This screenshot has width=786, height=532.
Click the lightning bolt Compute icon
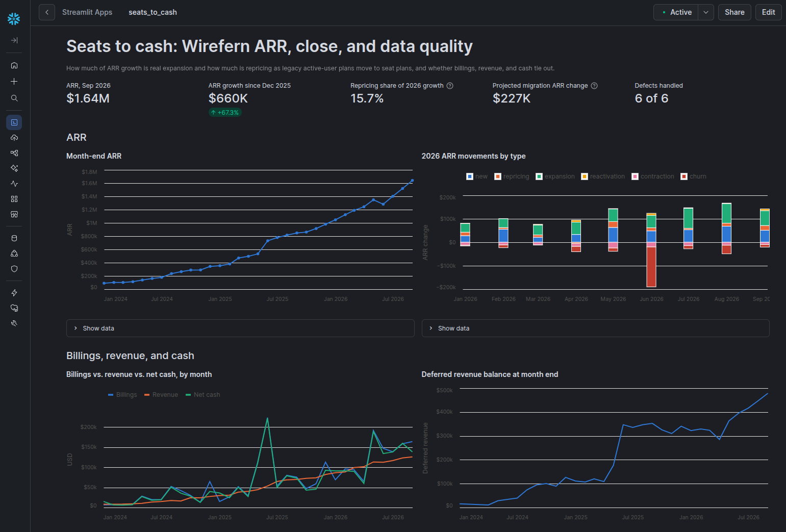[x=14, y=293]
